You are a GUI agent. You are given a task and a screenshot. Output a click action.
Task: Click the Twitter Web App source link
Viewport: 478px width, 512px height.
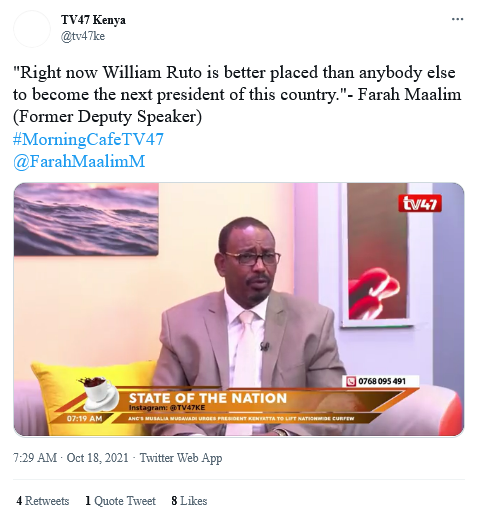click(x=181, y=458)
